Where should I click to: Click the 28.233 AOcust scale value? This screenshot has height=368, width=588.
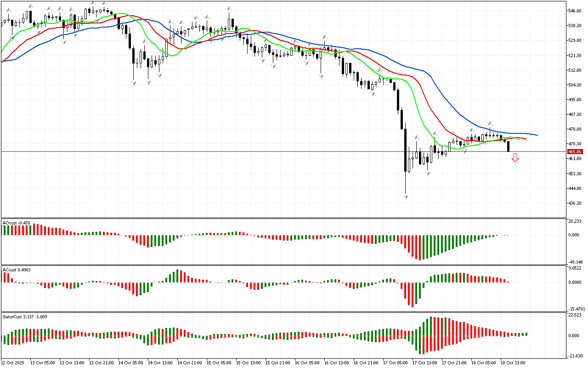click(576, 221)
